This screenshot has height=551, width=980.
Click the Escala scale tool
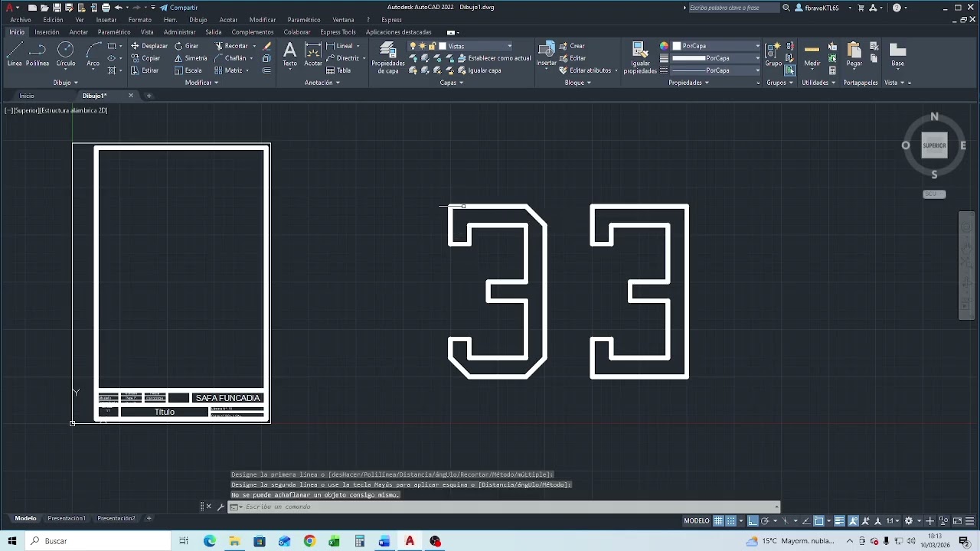[188, 70]
